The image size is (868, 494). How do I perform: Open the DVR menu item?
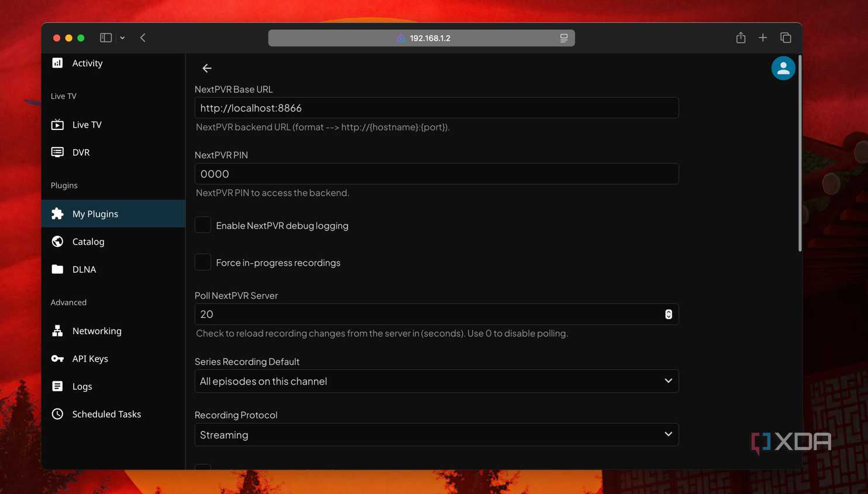[x=113, y=152]
